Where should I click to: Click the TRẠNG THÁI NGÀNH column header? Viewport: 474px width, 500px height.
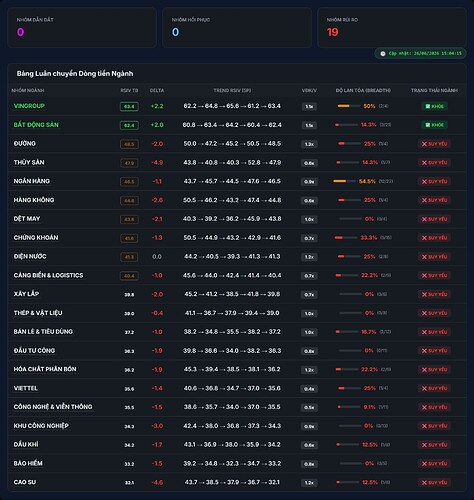click(434, 90)
